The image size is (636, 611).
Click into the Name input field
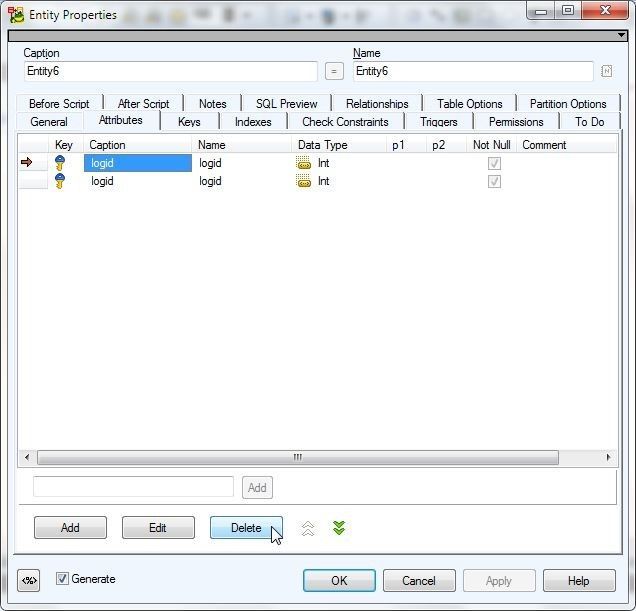click(x=473, y=71)
